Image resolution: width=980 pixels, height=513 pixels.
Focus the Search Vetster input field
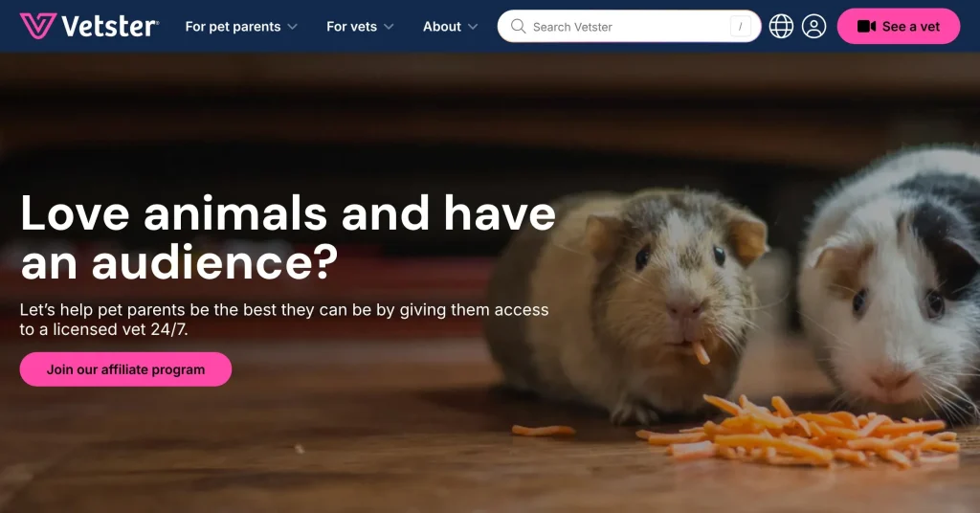tap(629, 26)
